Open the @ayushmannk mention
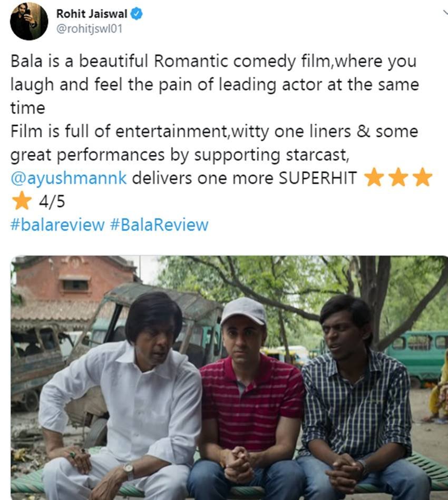Screen dimensions: 448x500 pyautogui.click(x=69, y=179)
